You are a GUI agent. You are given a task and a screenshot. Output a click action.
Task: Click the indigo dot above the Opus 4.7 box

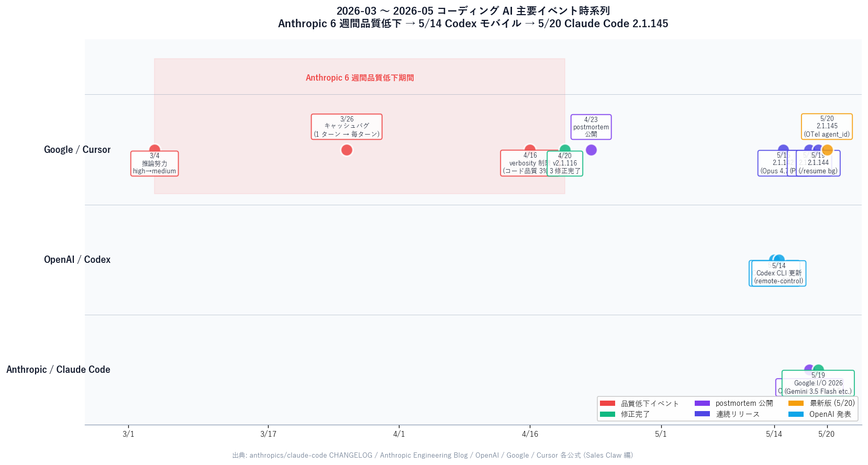pyautogui.click(x=783, y=150)
